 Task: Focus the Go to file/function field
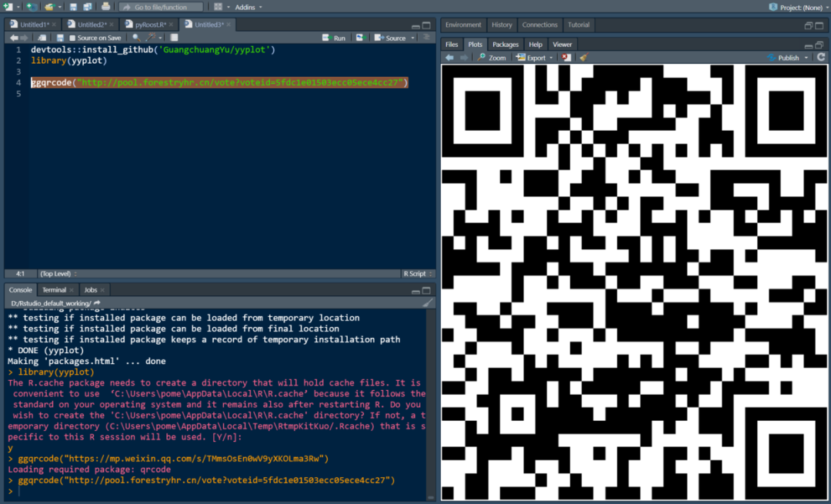point(161,7)
